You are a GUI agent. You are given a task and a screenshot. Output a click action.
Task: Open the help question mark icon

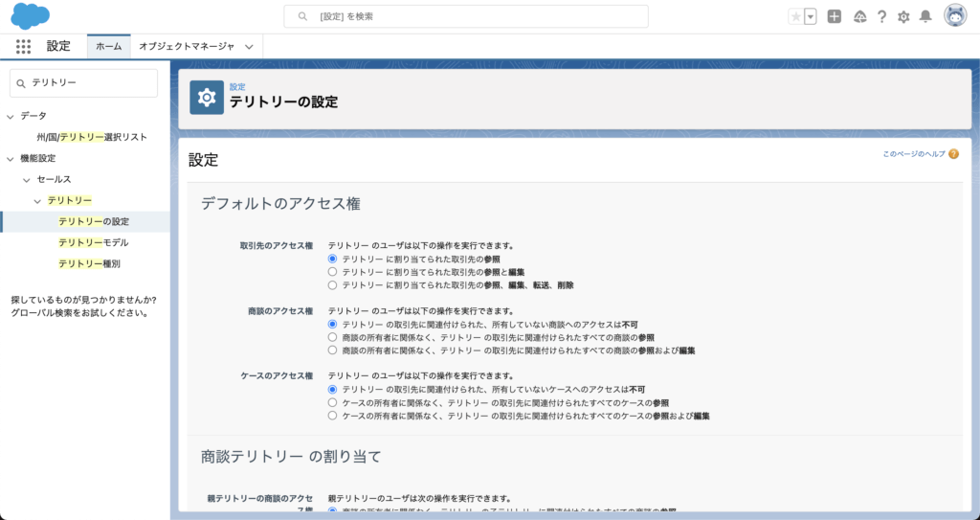881,17
